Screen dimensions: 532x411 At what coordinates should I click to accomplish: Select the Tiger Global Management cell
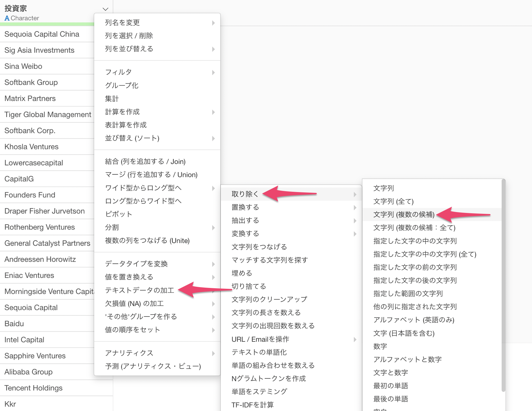point(47,114)
